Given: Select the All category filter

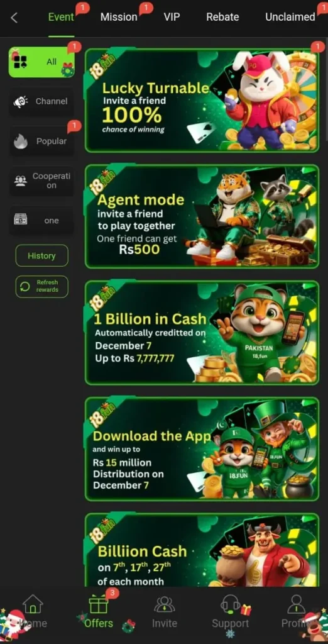Looking at the screenshot, I should pos(41,62).
